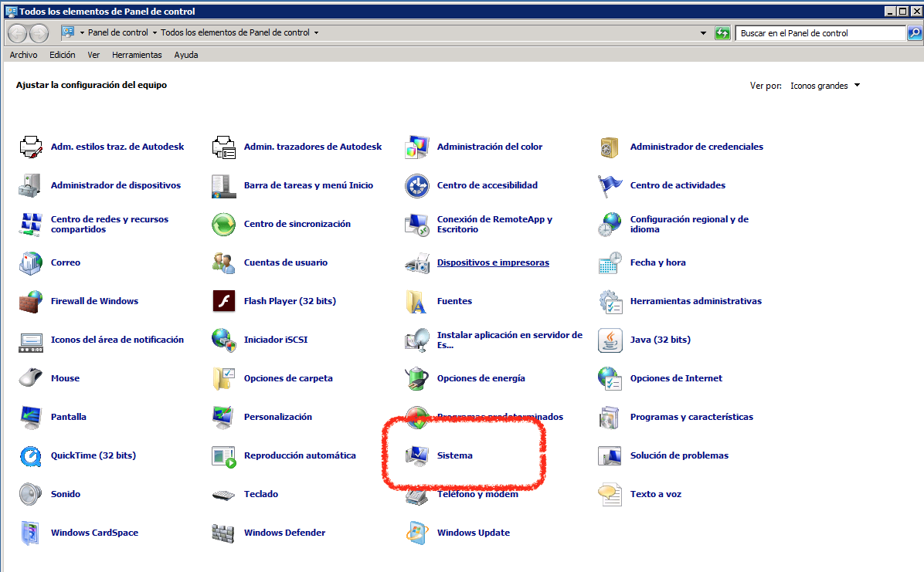Screen dimensions: 924x572
Task: Go back with the back arrow button
Action: (18, 33)
